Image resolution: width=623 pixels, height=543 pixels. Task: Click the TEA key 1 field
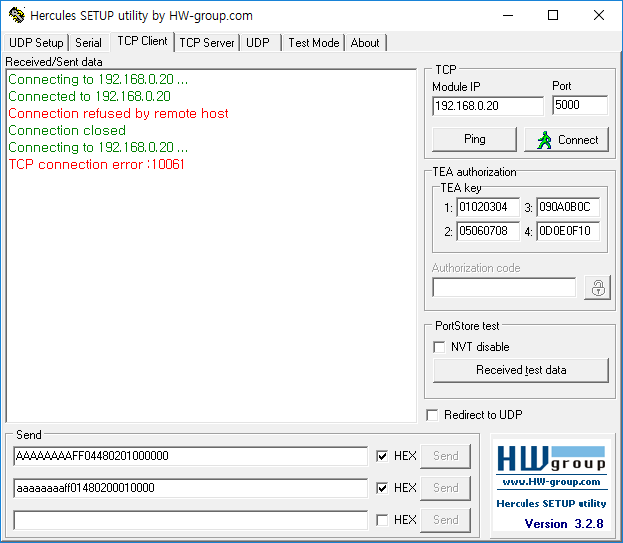pyautogui.click(x=488, y=207)
